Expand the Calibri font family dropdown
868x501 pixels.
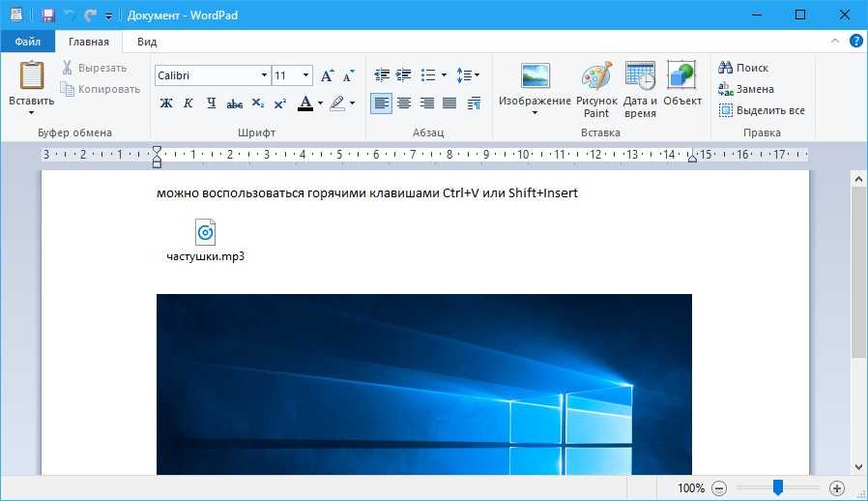point(264,75)
